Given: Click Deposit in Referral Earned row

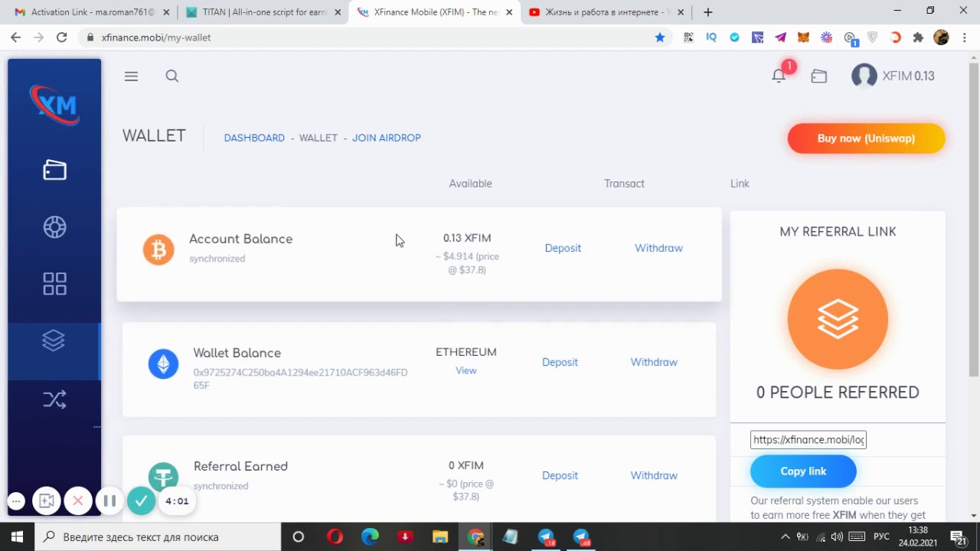Looking at the screenshot, I should pyautogui.click(x=560, y=475).
